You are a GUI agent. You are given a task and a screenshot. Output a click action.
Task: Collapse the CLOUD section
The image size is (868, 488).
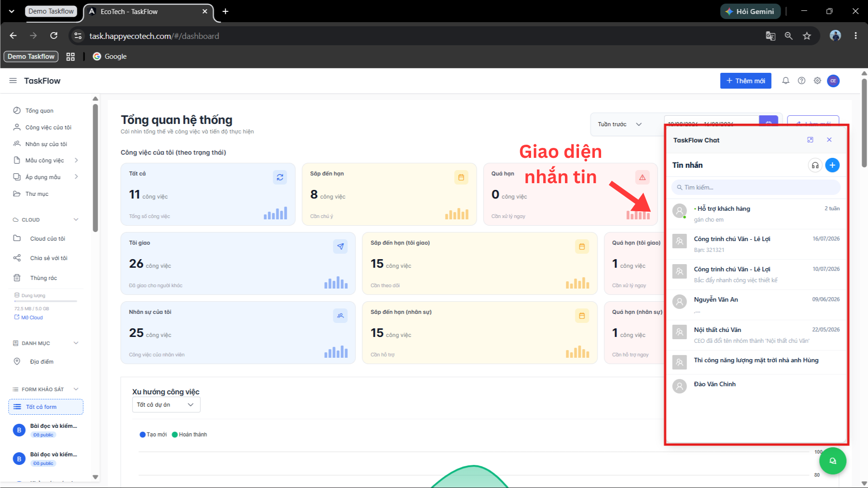[x=76, y=220]
